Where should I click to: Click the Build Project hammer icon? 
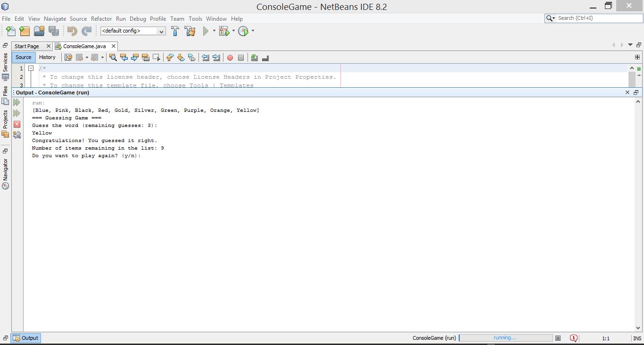click(x=175, y=31)
